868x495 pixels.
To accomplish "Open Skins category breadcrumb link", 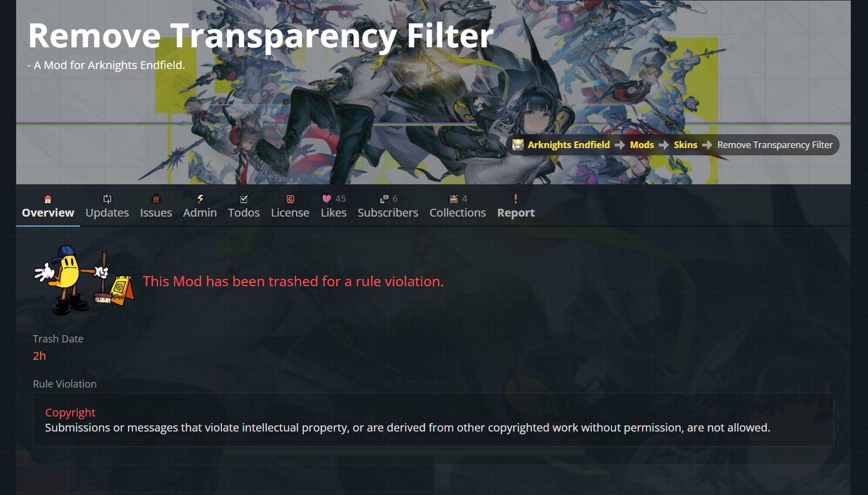I will [x=685, y=145].
